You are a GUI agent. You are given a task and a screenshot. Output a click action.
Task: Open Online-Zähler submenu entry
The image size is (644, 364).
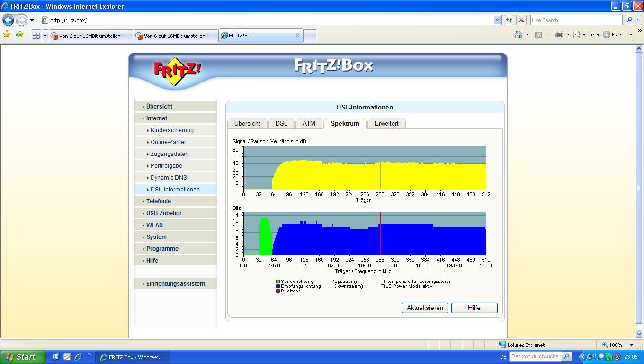coord(176,142)
